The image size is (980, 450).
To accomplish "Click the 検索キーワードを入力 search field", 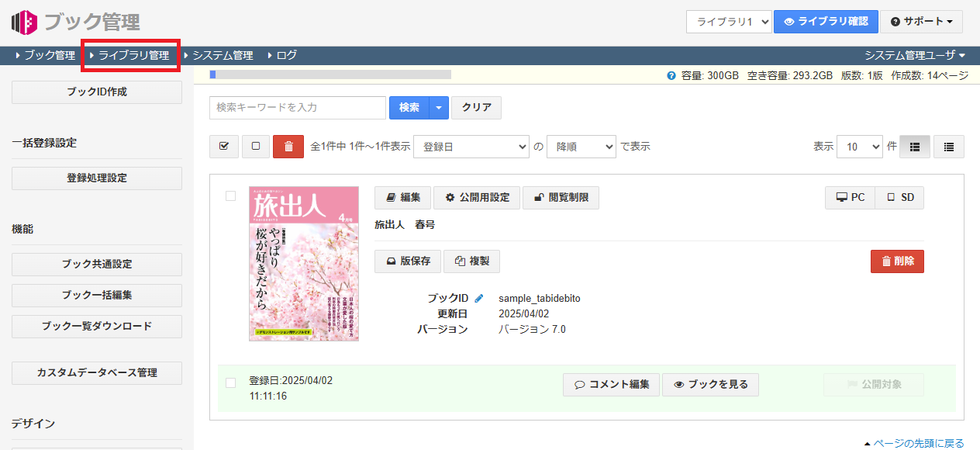I will pos(298,108).
